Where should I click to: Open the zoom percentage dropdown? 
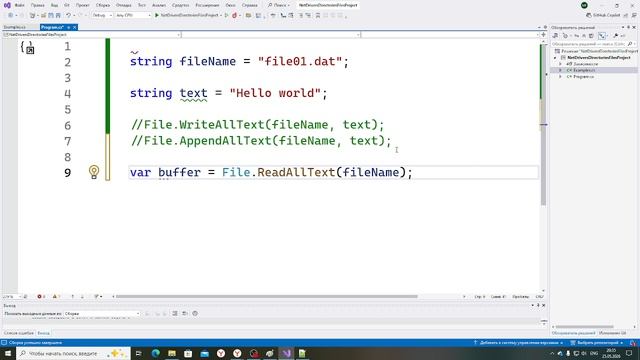pos(12,296)
